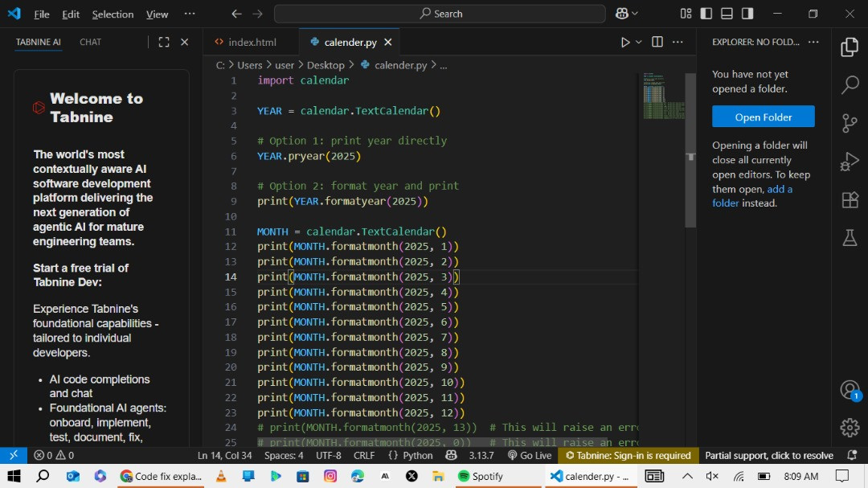Unmute via taskbar volume icon
Viewport: 868px width, 488px height.
coord(712,476)
